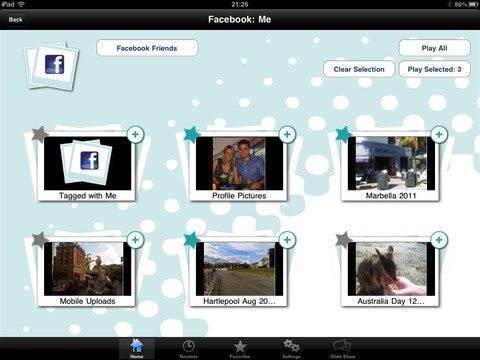Open the Slide Show tab

[343, 349]
